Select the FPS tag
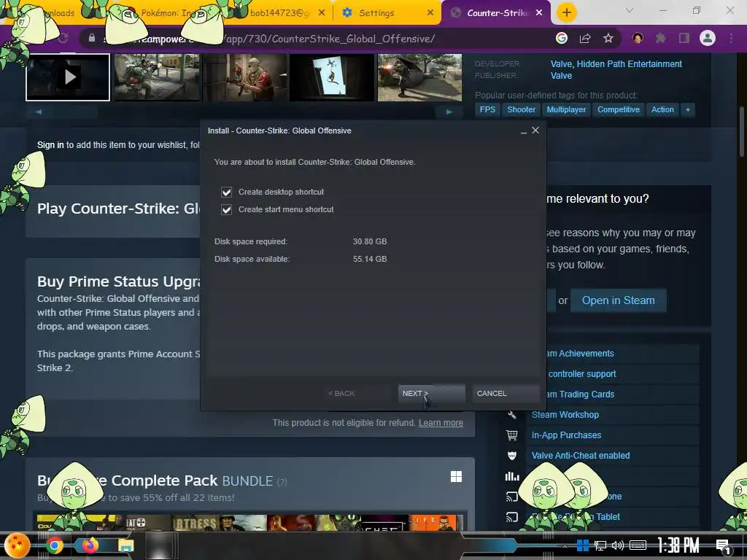 pyautogui.click(x=487, y=109)
